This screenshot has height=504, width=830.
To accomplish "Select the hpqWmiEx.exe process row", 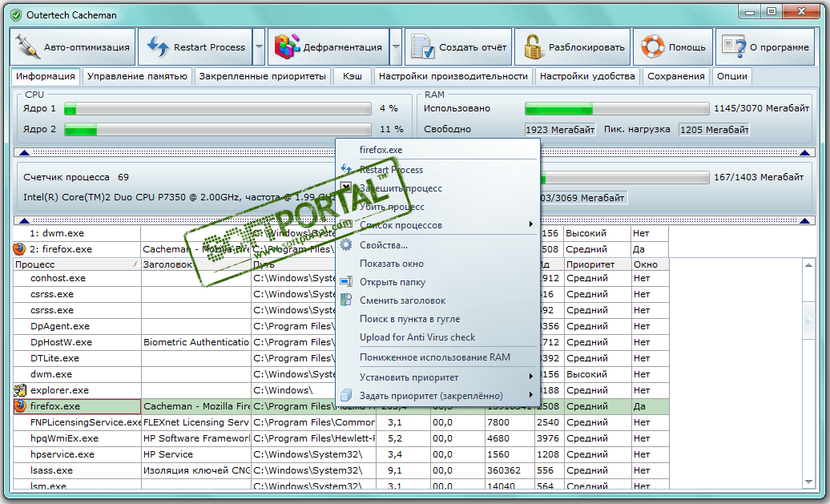I will click(x=341, y=438).
